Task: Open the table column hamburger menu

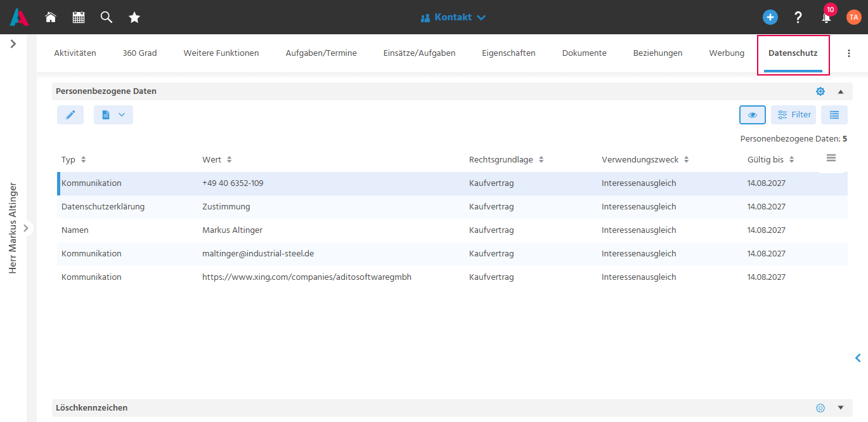Action: (x=831, y=158)
